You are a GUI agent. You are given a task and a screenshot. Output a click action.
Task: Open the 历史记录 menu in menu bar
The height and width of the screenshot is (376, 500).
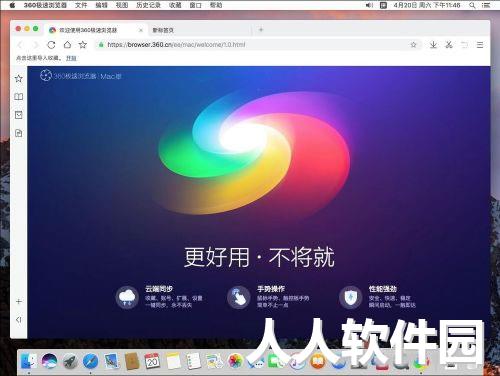coord(148,5)
